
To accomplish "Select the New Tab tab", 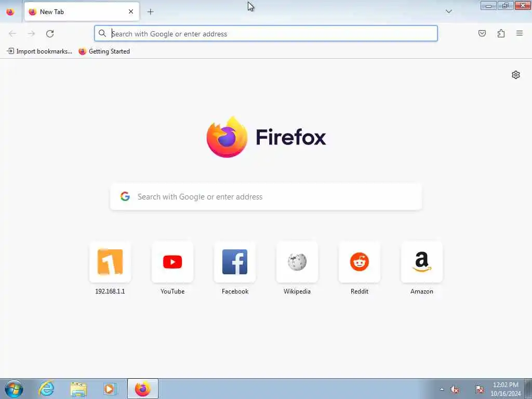I will (x=82, y=11).
